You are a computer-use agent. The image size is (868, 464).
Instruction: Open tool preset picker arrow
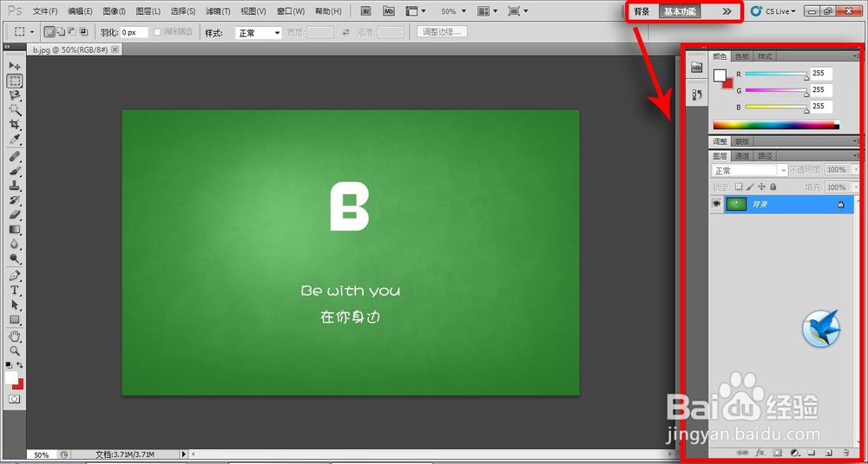point(31,32)
